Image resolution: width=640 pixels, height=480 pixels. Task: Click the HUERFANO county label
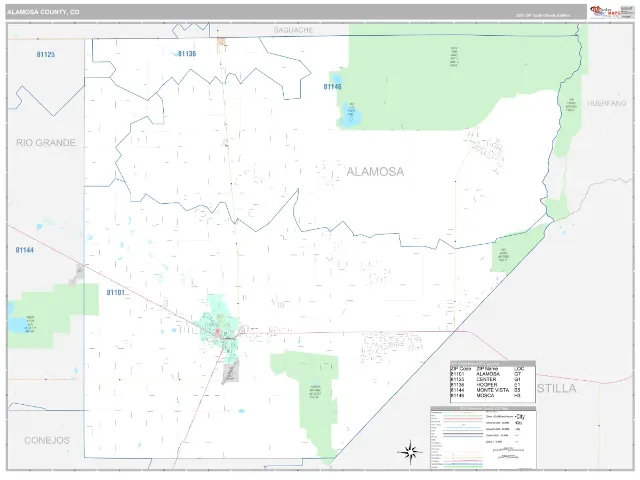[x=607, y=103]
